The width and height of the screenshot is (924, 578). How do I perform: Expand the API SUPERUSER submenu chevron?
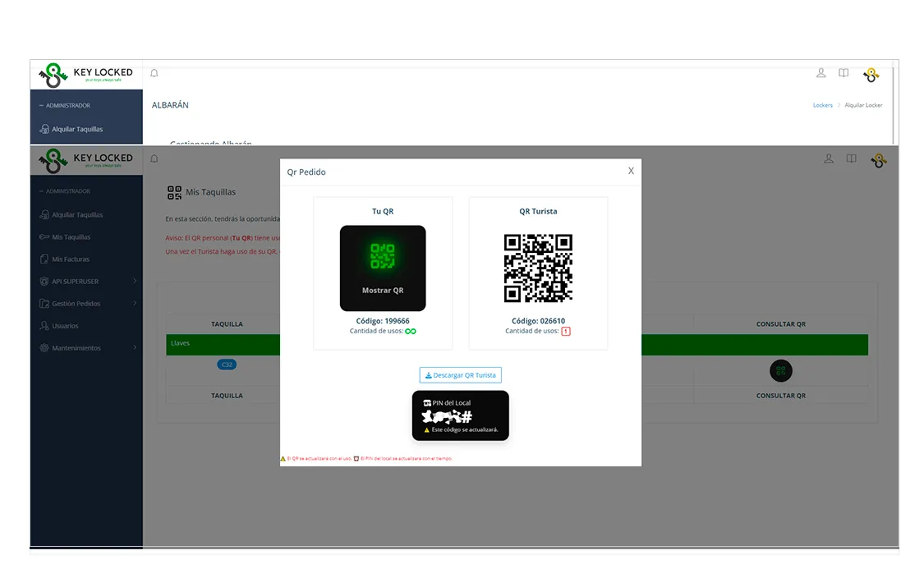tap(135, 281)
